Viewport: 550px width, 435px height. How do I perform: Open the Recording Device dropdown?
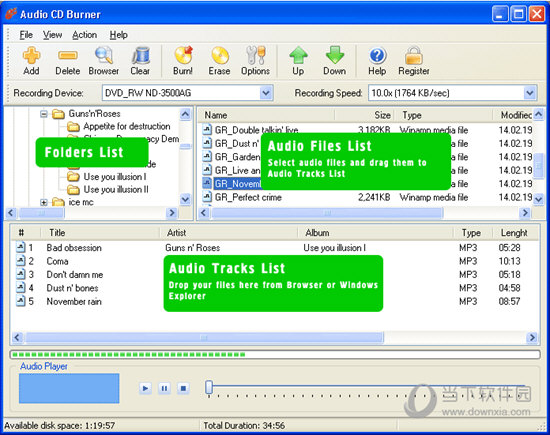tap(266, 93)
